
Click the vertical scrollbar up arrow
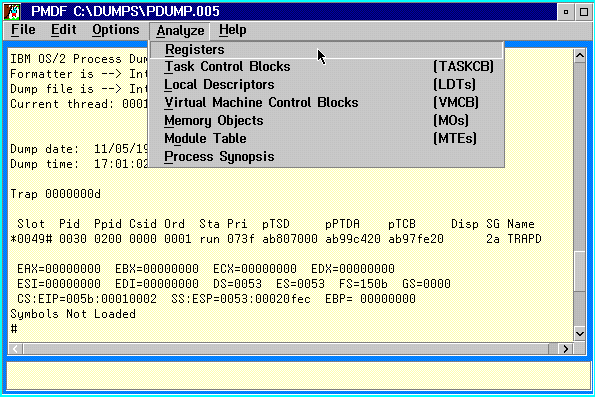click(580, 56)
